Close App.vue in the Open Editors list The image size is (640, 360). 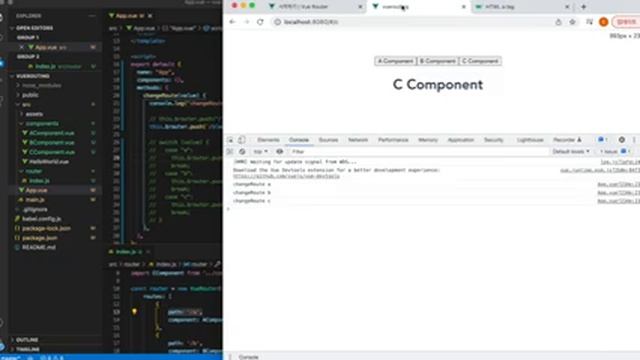tap(22, 47)
